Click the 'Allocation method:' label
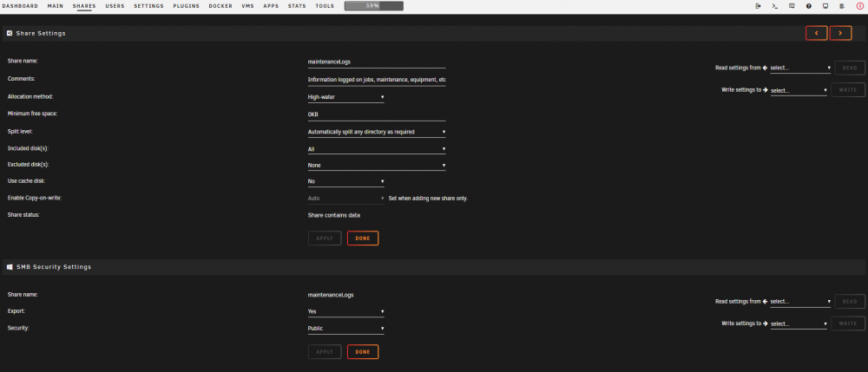Image resolution: width=868 pixels, height=372 pixels. (30, 97)
